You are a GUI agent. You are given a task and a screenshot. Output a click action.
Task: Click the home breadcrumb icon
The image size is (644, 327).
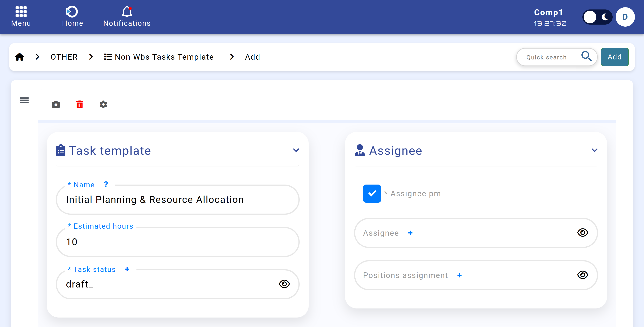[x=20, y=57]
